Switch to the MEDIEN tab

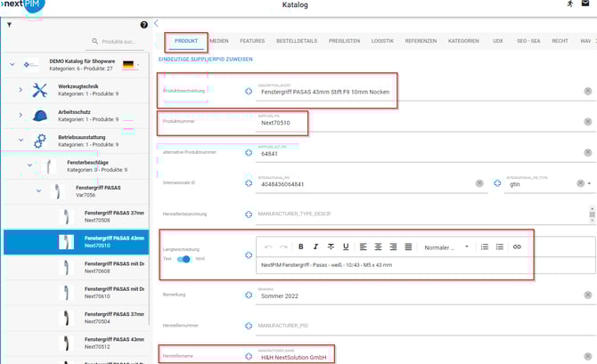(x=219, y=41)
